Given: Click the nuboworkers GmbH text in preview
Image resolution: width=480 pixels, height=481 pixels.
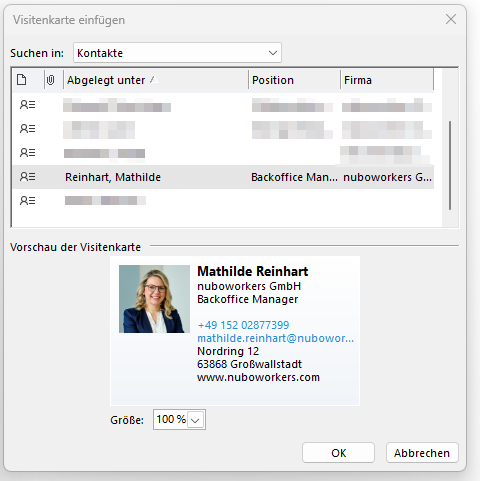Looking at the screenshot, I should click(x=249, y=286).
